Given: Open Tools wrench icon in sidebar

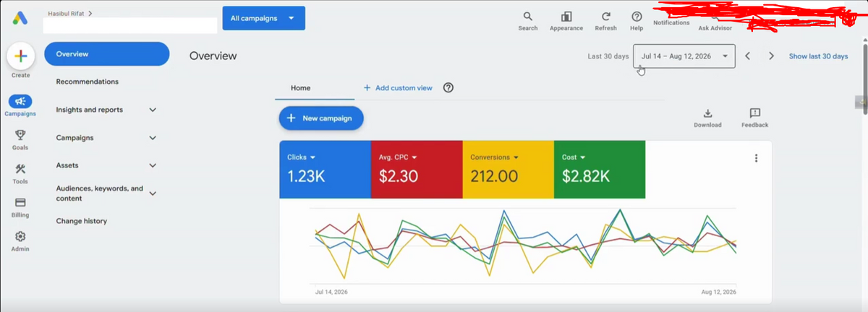Looking at the screenshot, I should tap(20, 169).
